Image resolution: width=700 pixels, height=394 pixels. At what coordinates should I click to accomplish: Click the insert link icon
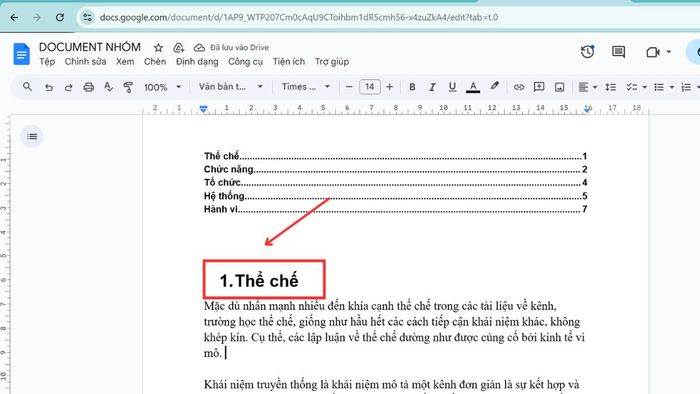[x=518, y=87]
